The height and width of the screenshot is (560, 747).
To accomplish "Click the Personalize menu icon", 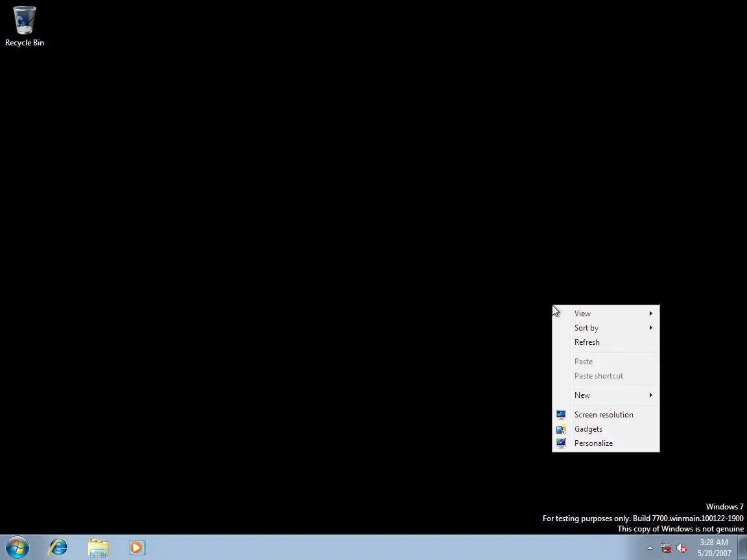I will 561,443.
